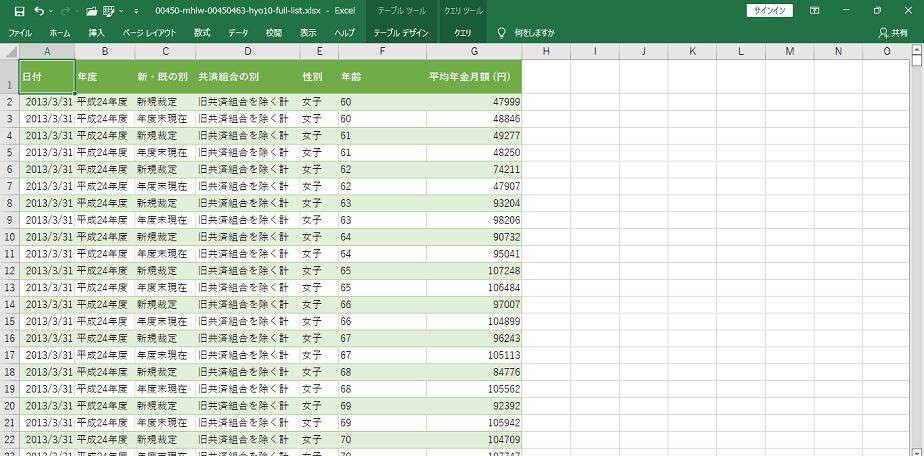Select row 10 header
This screenshot has width=924, height=456.
[x=9, y=237]
